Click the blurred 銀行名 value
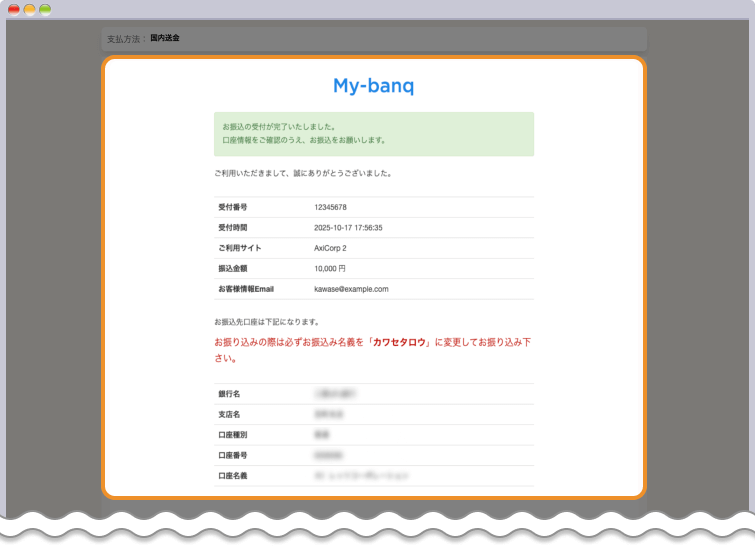 (337, 395)
